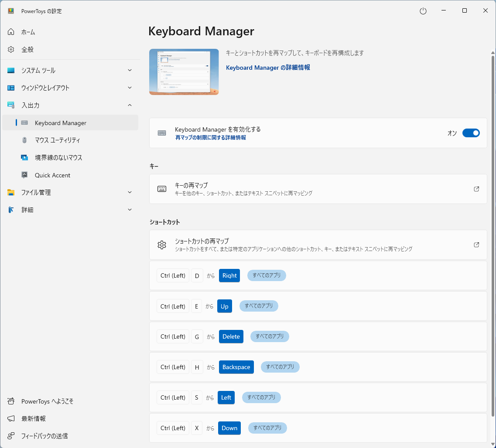Click the 入出力 keyboard icon

[11, 105]
